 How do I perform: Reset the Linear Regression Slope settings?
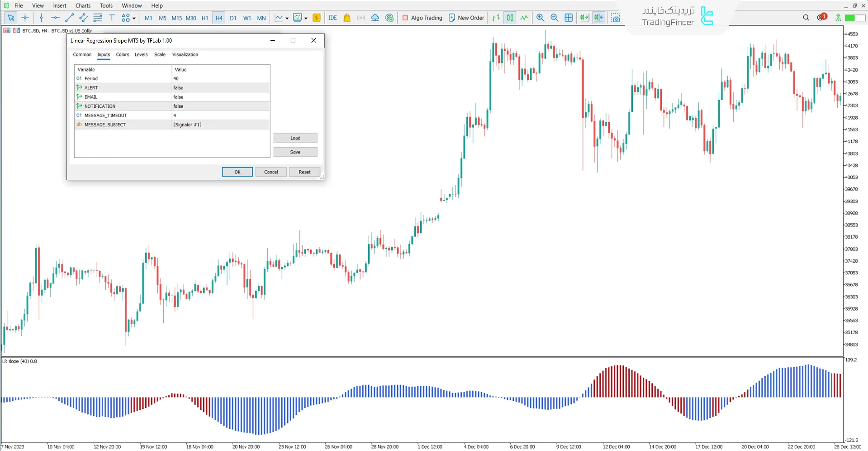coord(304,172)
